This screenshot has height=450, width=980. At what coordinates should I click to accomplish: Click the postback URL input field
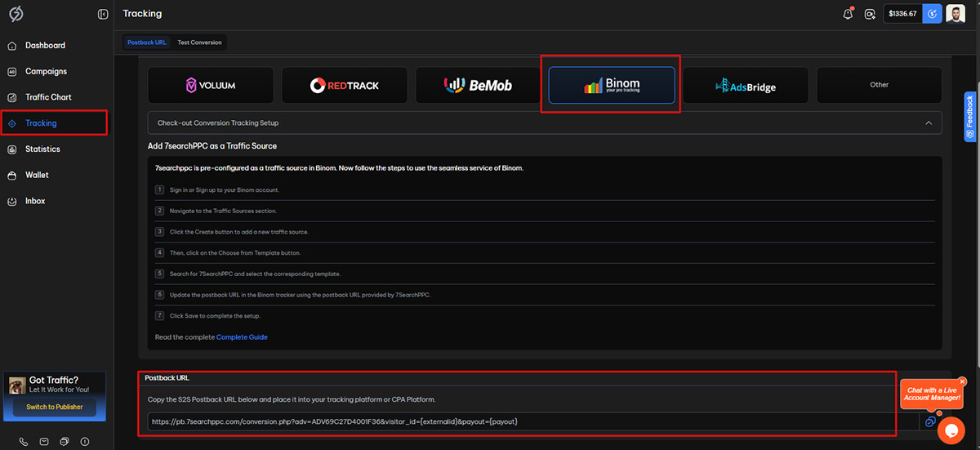click(532, 421)
